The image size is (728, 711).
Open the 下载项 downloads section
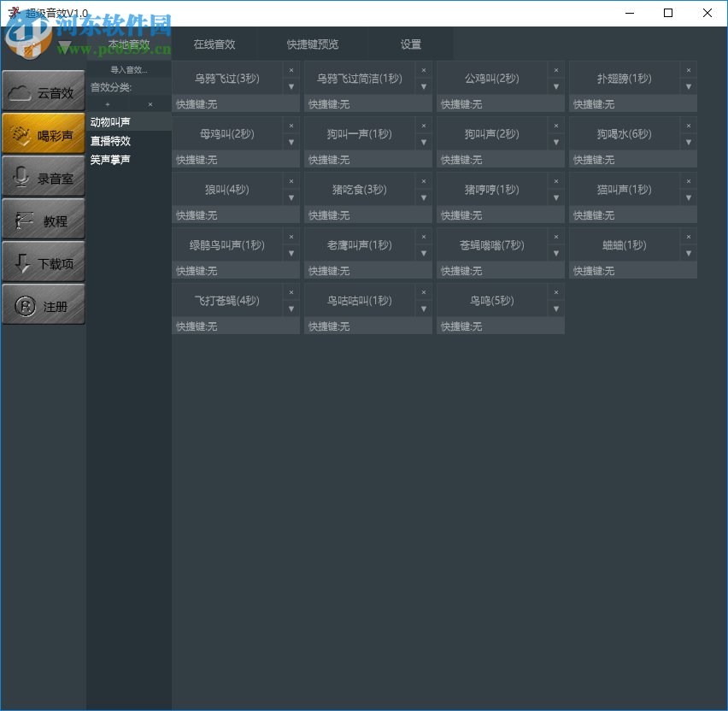(x=44, y=261)
